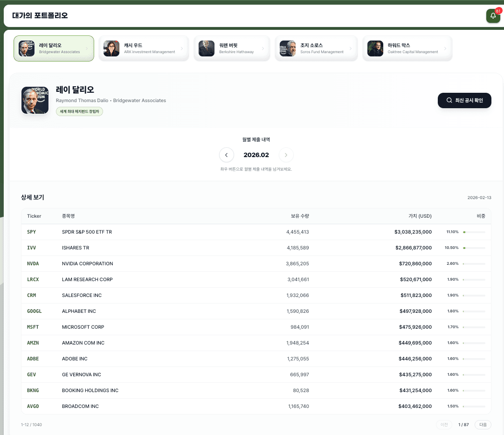Click the NVDA weight progress bar

point(474,263)
